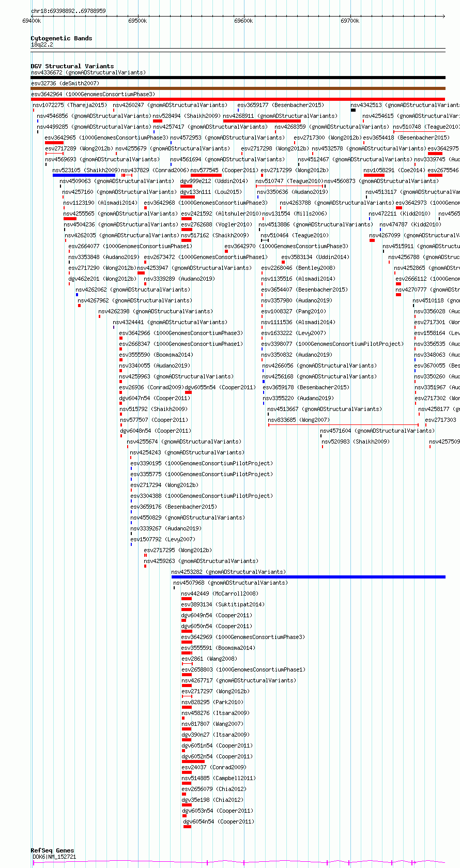Select nsv520983 (Shaikh2009) label
This screenshot has height=868, width=460.
click(356, 441)
